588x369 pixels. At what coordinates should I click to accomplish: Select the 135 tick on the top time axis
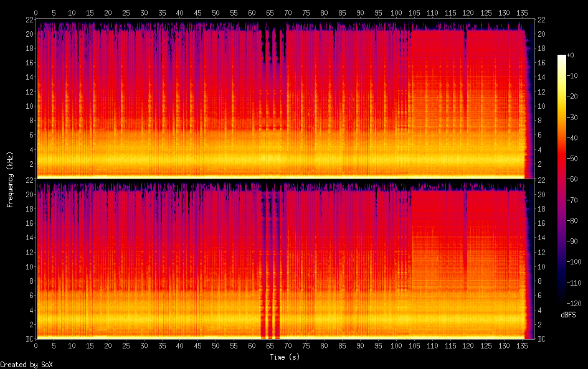(x=523, y=12)
